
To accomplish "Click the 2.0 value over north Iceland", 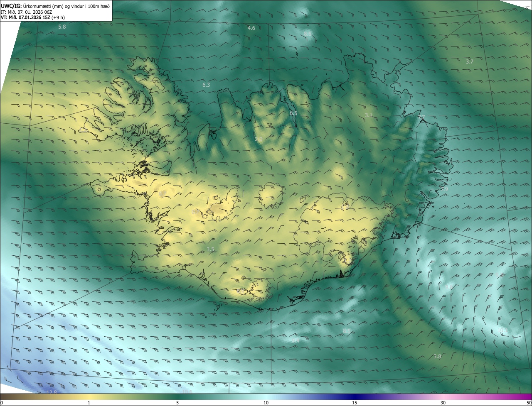I will click(x=259, y=139).
